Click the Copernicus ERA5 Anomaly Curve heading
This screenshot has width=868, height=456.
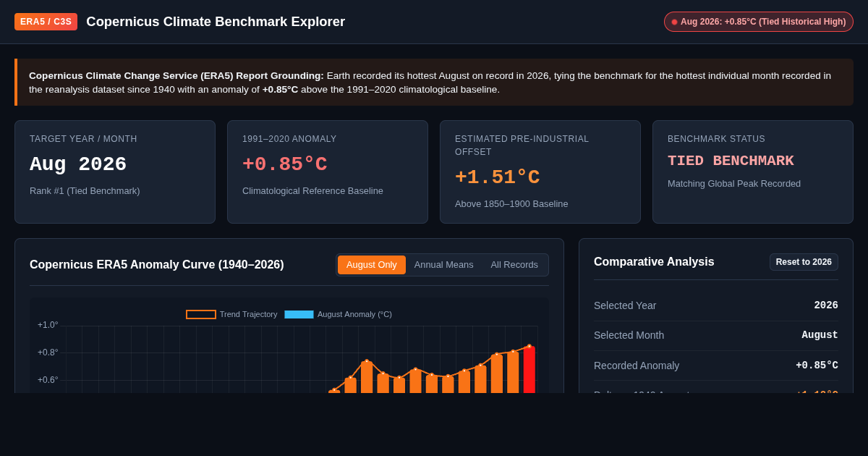pyautogui.click(x=157, y=265)
